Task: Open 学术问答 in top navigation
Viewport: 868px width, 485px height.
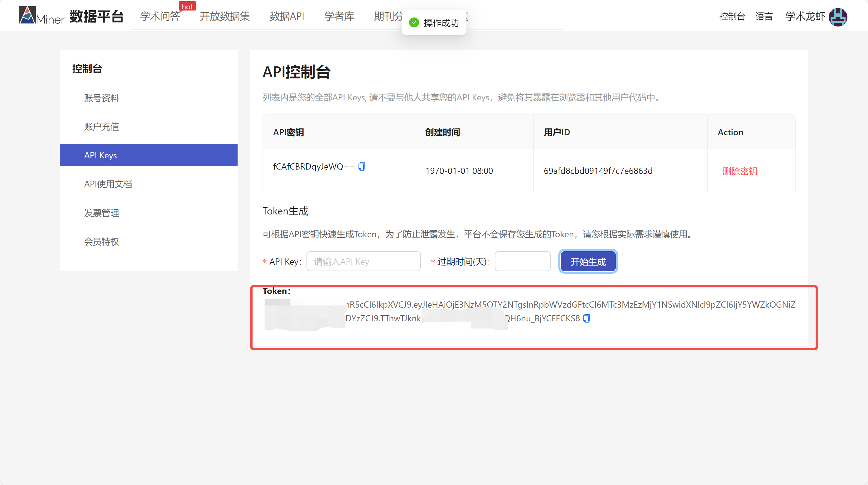Action: click(x=160, y=16)
